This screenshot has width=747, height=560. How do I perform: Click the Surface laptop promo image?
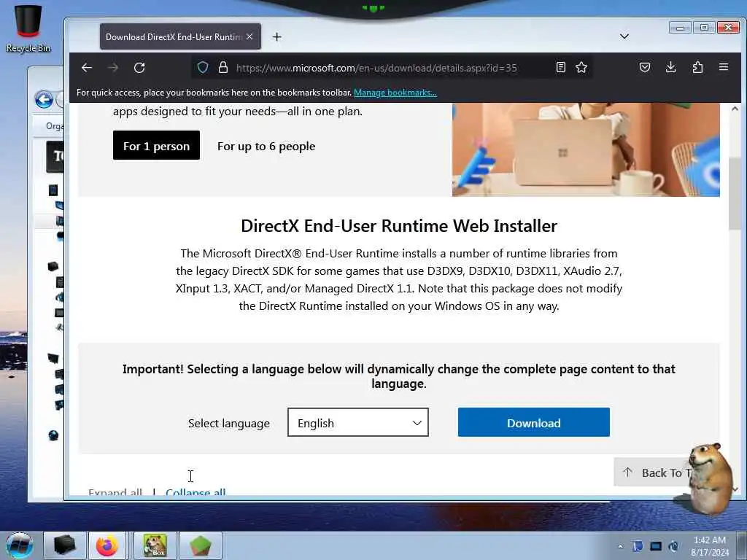point(586,149)
